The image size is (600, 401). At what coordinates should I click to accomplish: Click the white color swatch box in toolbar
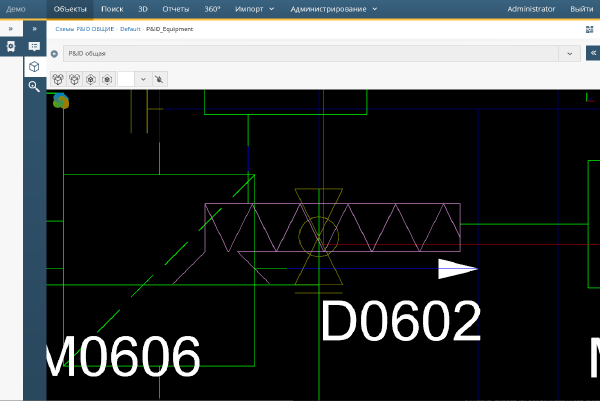tap(126, 78)
